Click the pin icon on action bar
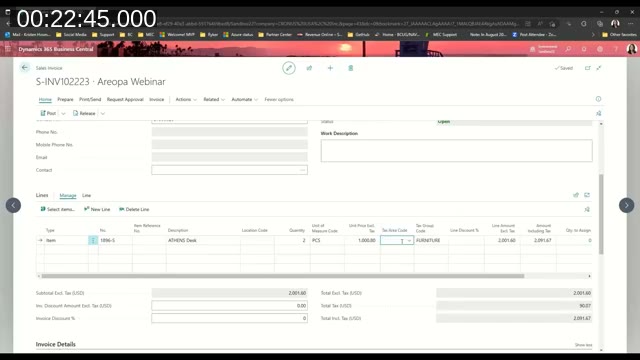Image resolution: width=640 pixels, height=360 pixels. pyautogui.click(x=598, y=113)
